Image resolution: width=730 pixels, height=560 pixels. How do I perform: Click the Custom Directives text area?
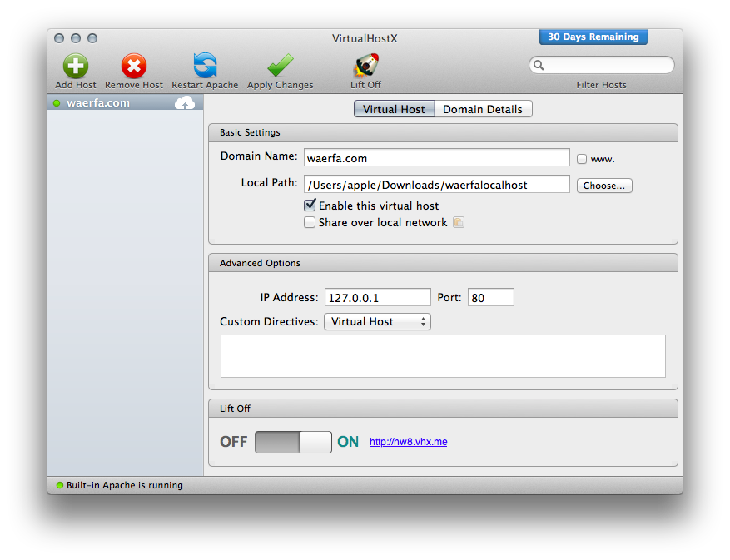coord(443,356)
